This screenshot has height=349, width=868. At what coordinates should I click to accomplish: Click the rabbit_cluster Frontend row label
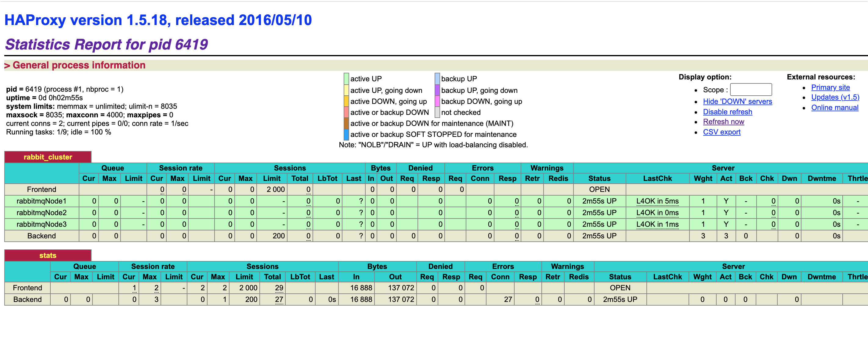coord(42,189)
